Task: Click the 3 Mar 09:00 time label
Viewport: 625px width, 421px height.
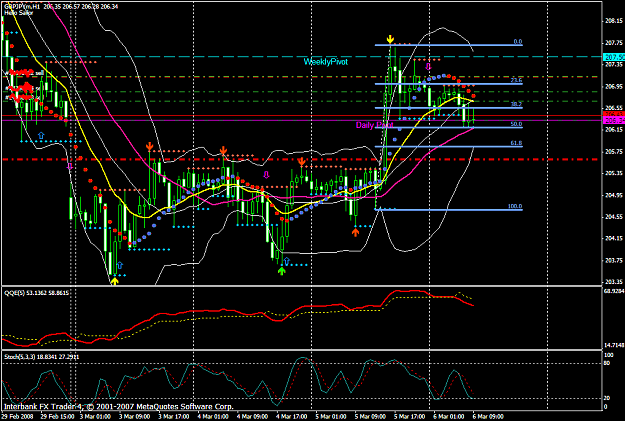Action: pyautogui.click(x=135, y=417)
